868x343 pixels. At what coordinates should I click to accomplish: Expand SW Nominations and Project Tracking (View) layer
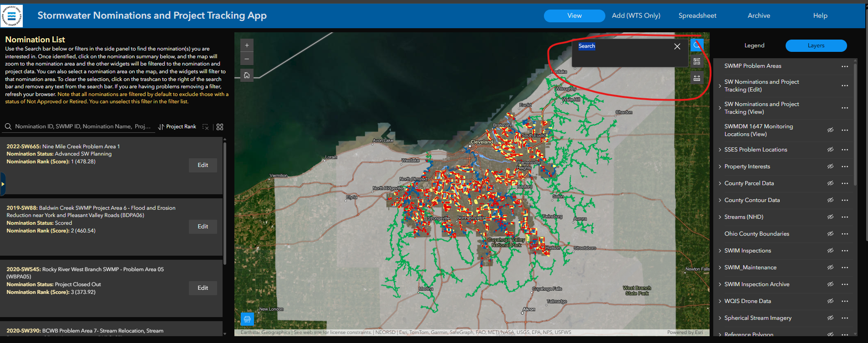tap(720, 108)
